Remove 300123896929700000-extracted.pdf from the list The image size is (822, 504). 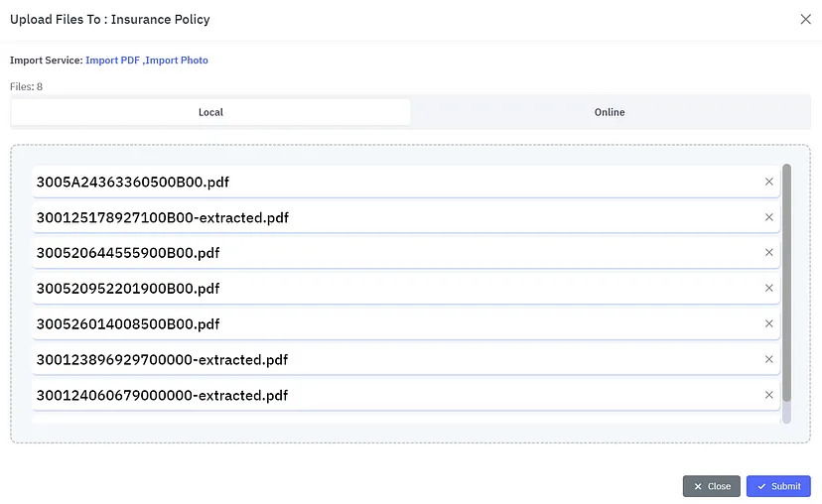pos(768,359)
